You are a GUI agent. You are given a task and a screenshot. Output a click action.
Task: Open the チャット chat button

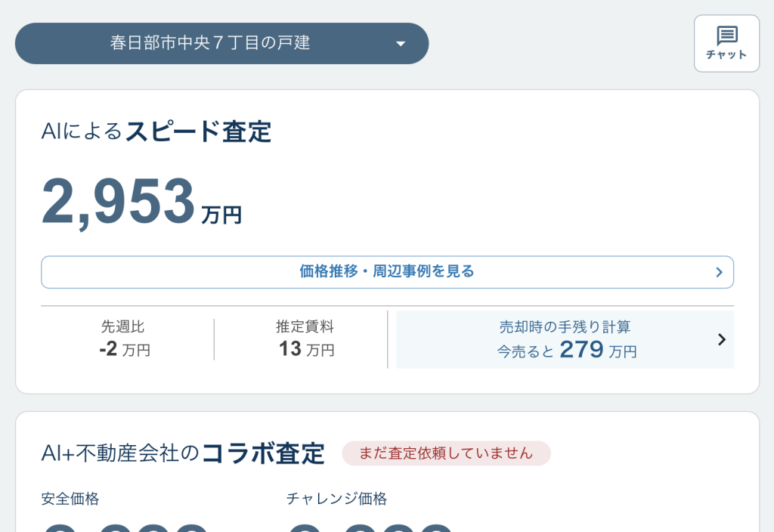[x=726, y=44]
